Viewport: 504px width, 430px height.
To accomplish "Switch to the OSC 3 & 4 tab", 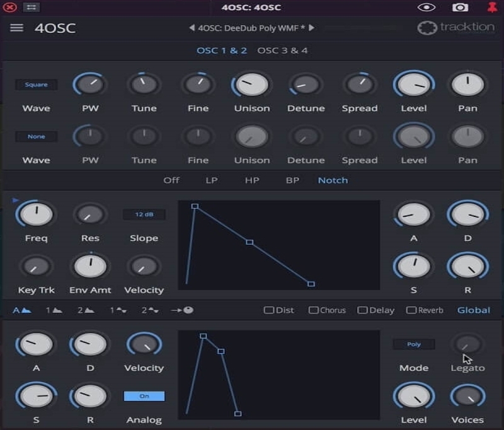I will point(282,50).
